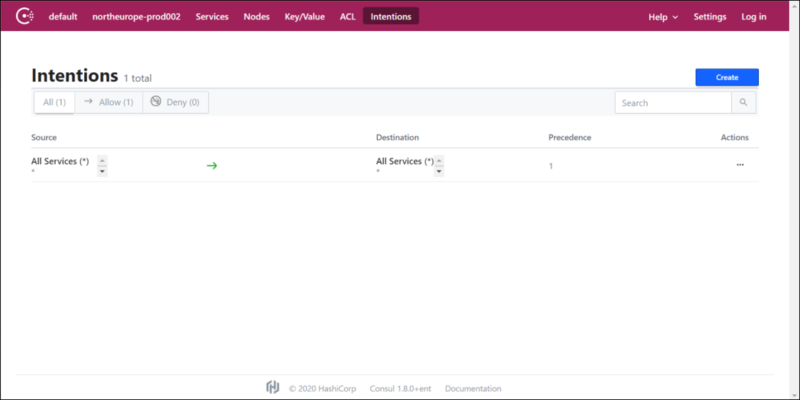This screenshot has width=800, height=400.
Task: Open the destination All Services (*) entry
Action: pos(405,161)
